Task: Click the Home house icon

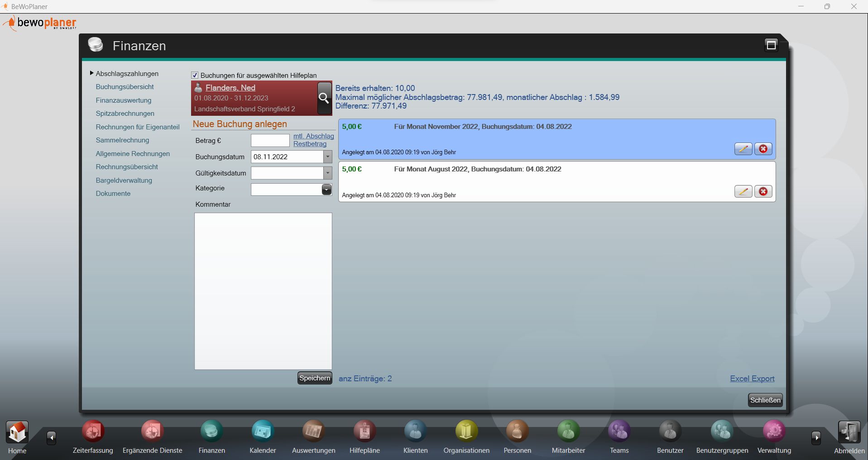Action: pos(17,432)
